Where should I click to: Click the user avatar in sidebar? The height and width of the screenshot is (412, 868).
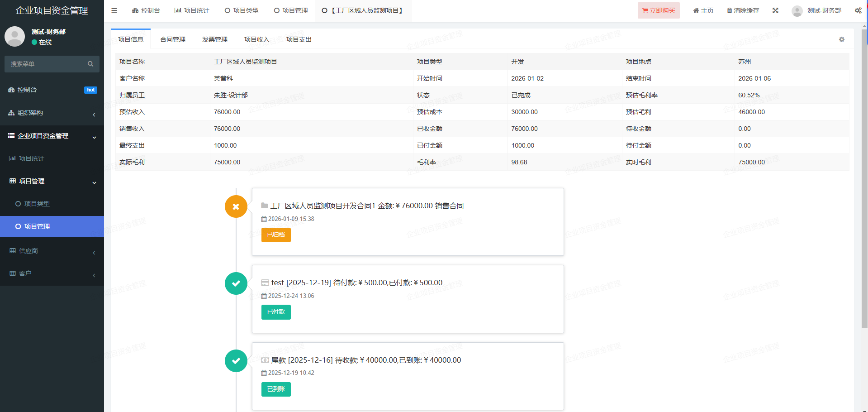(15, 37)
